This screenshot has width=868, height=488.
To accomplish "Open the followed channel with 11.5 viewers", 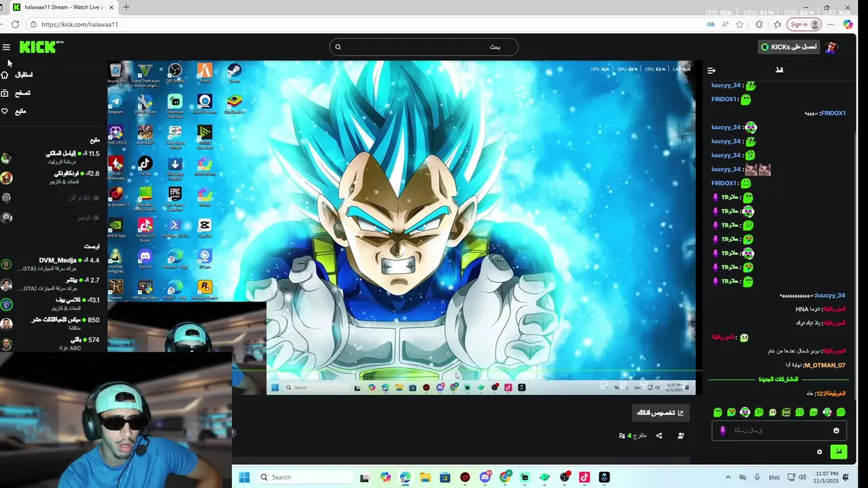I will pos(52,158).
